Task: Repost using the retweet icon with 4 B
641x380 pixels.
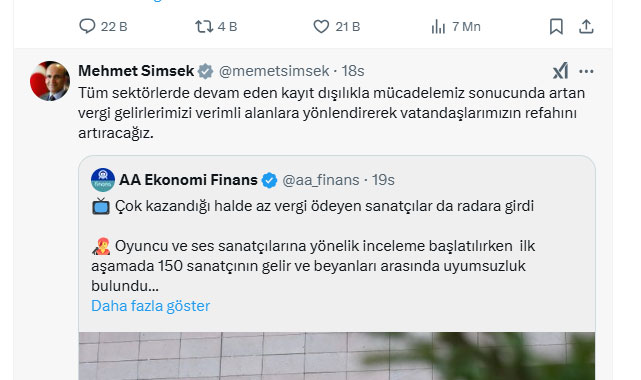Action: 204,27
